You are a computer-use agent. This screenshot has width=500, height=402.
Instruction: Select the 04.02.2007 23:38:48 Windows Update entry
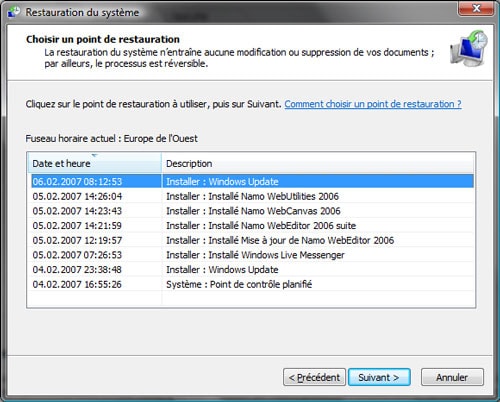pos(252,269)
